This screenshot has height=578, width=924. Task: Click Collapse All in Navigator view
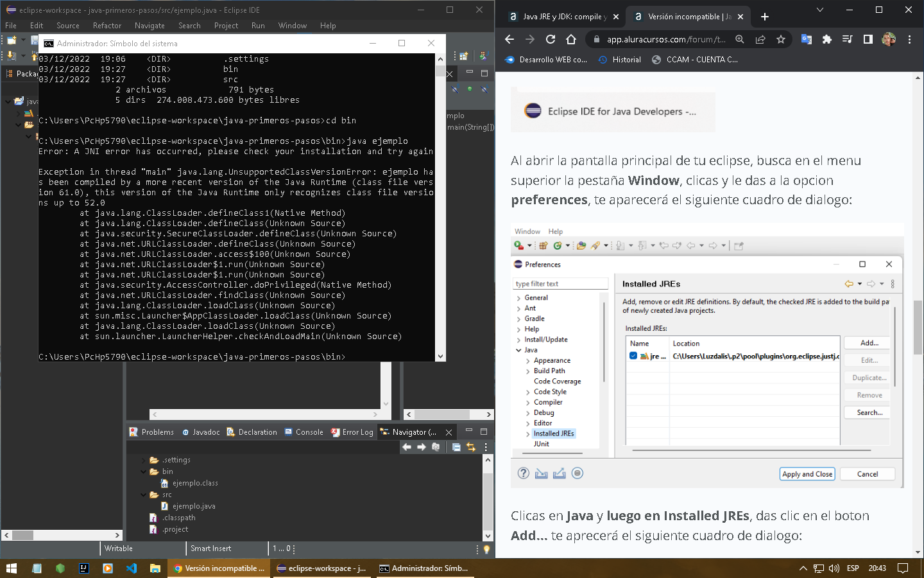(x=456, y=447)
